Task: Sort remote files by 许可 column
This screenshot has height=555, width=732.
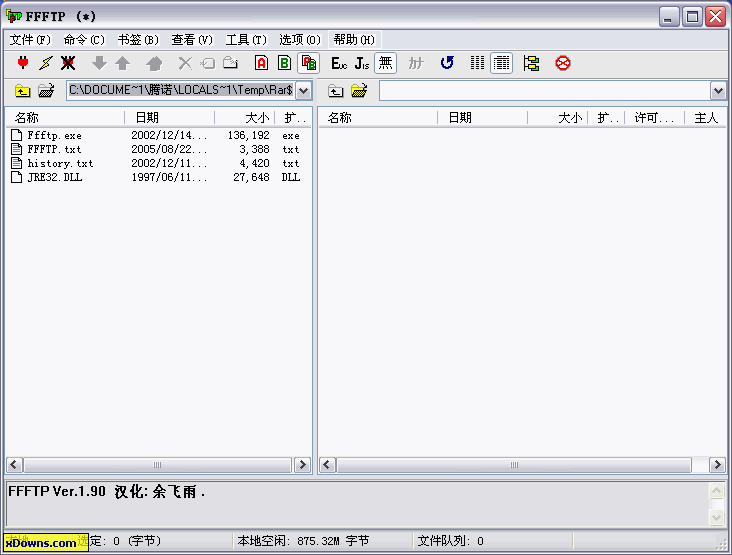Action: [654, 118]
